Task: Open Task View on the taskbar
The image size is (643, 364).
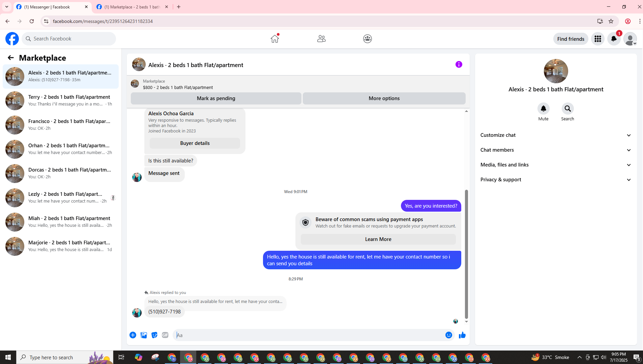Action: coord(121,357)
